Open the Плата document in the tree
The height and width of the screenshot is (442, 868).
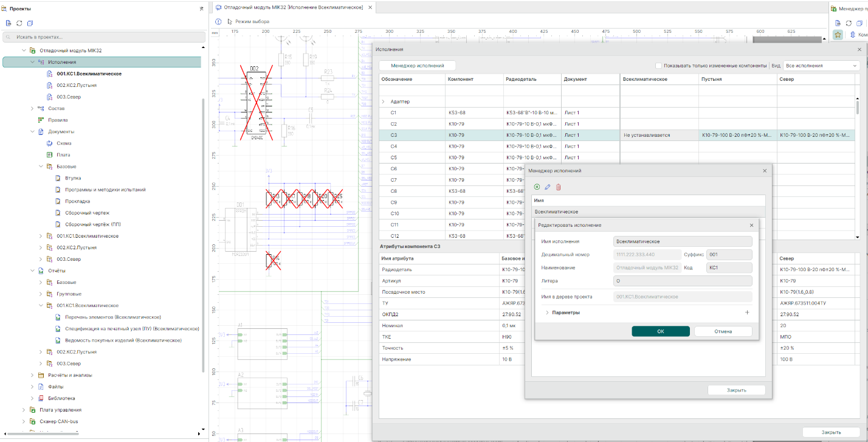coord(63,155)
